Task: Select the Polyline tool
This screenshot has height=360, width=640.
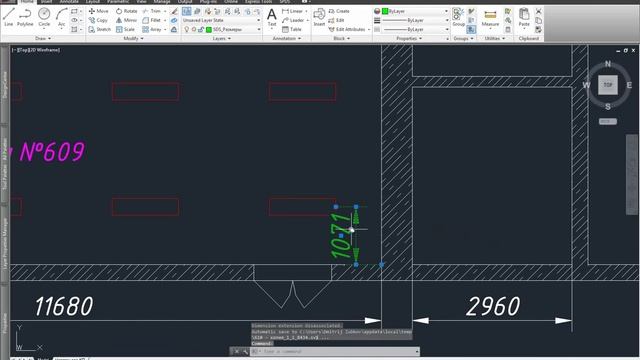Action: (x=25, y=17)
